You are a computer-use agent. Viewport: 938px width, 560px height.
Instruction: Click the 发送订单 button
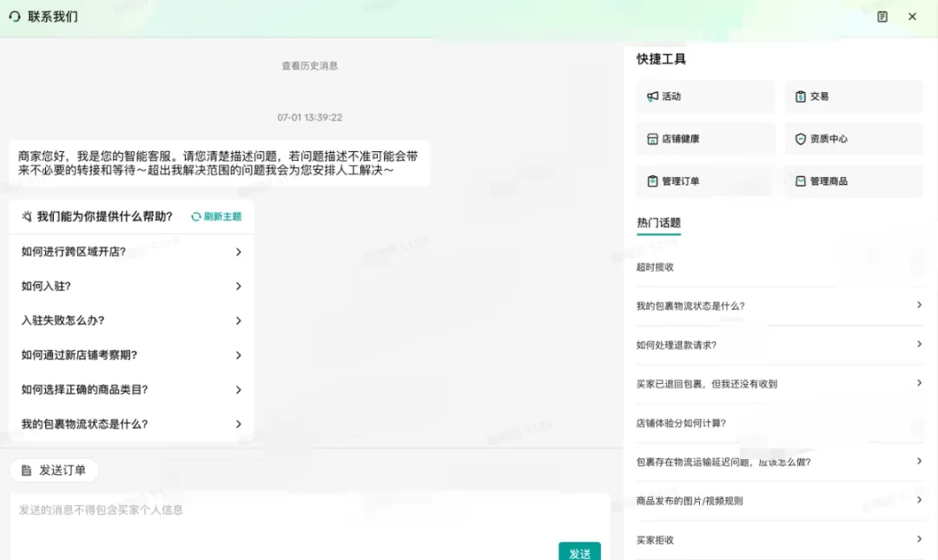[54, 471]
